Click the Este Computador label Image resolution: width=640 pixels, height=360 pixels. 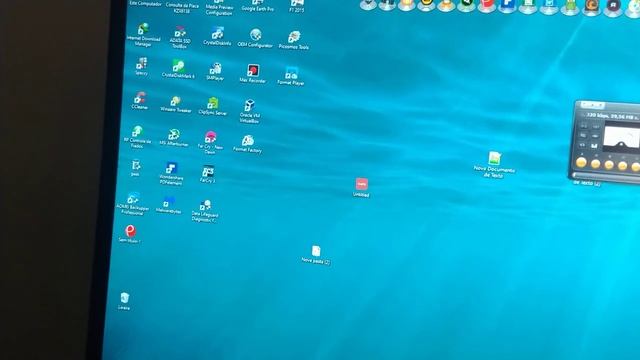[145, 3]
